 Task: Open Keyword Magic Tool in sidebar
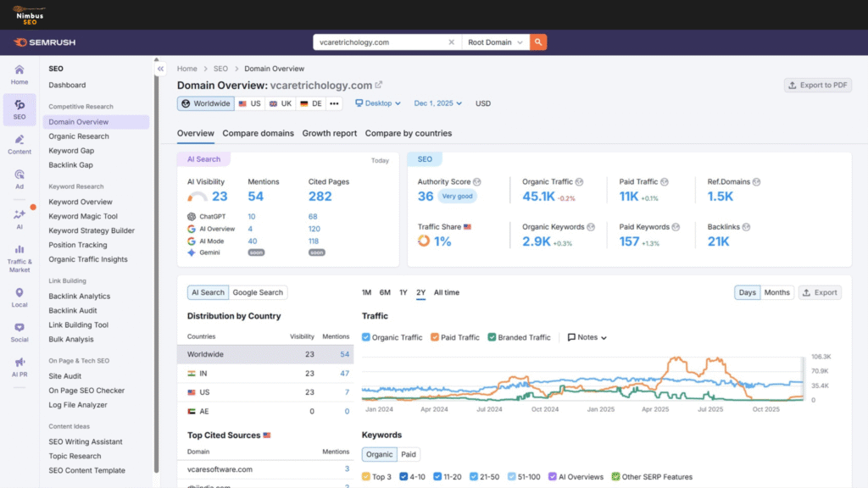click(x=83, y=216)
